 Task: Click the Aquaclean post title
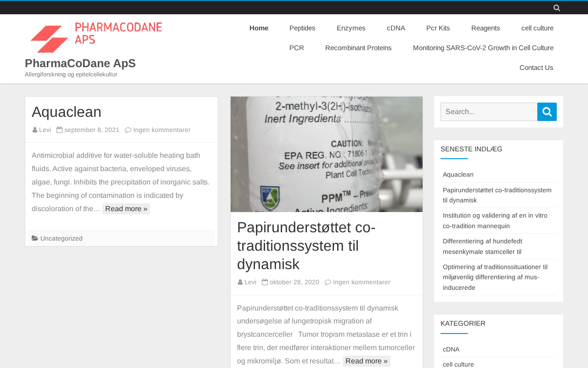[x=67, y=112]
